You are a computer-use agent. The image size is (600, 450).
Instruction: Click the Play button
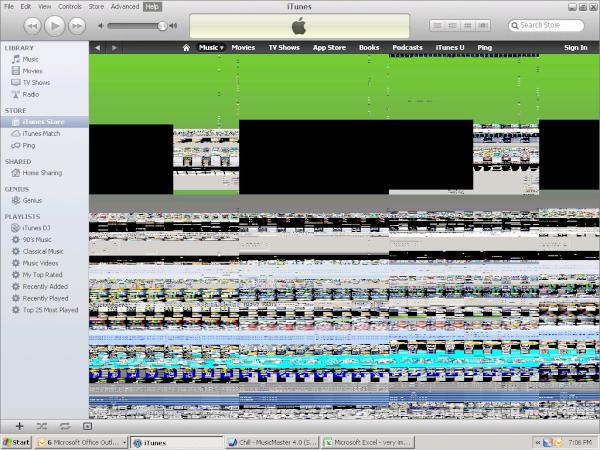pyautogui.click(x=55, y=26)
